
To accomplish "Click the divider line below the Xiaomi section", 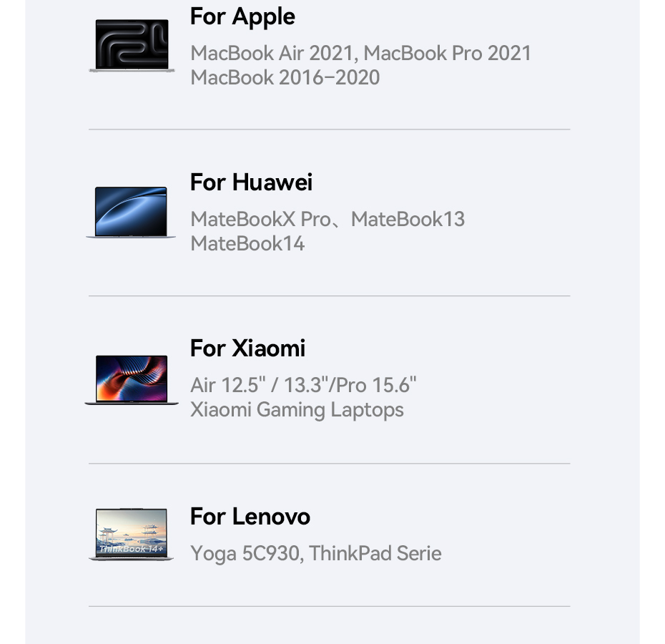I will [x=329, y=463].
